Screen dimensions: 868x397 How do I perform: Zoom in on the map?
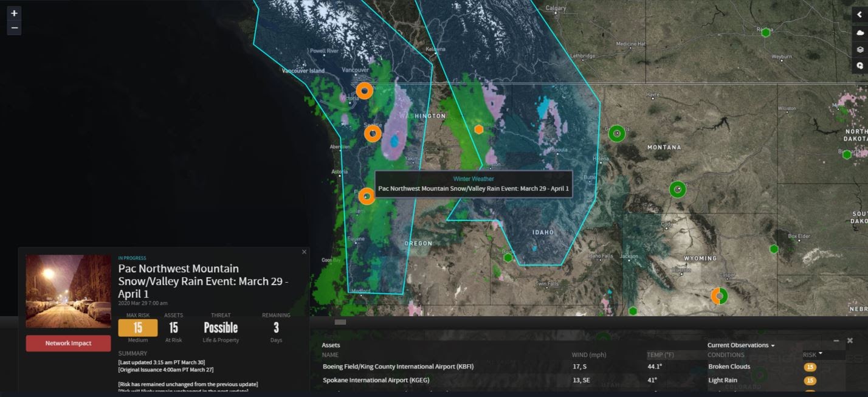click(14, 13)
